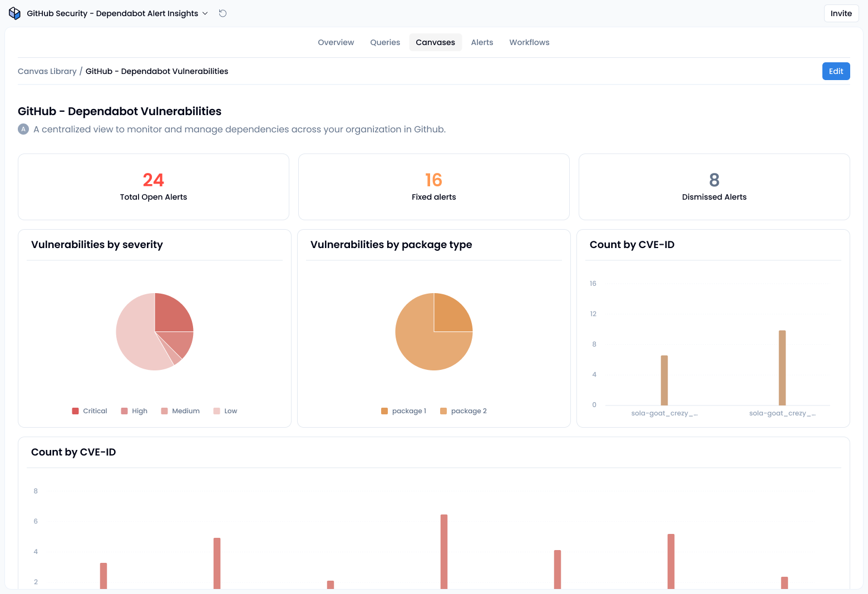The image size is (868, 594).
Task: Click the refresh history icon beside workspace title
Action: click(223, 13)
